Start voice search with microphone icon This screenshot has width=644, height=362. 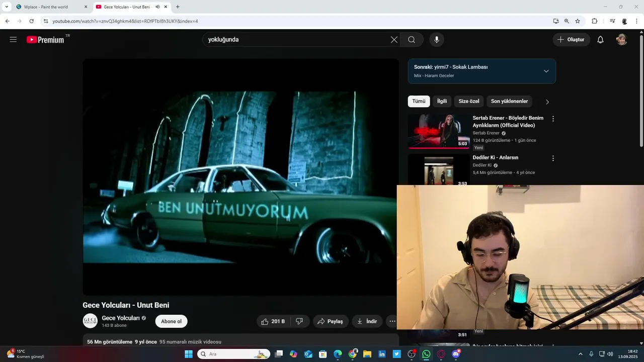pyautogui.click(x=437, y=40)
